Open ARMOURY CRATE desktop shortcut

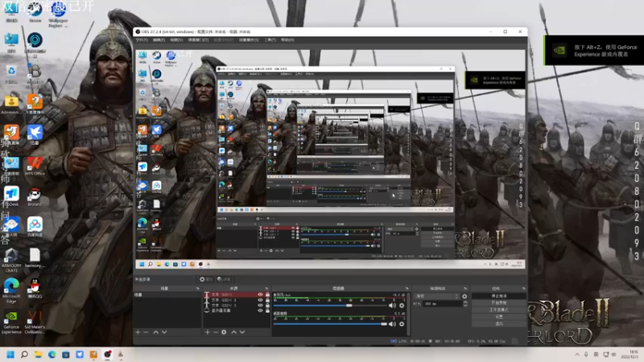click(11, 260)
